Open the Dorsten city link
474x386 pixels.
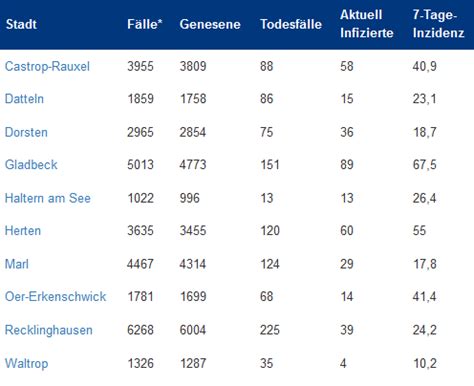(x=26, y=132)
